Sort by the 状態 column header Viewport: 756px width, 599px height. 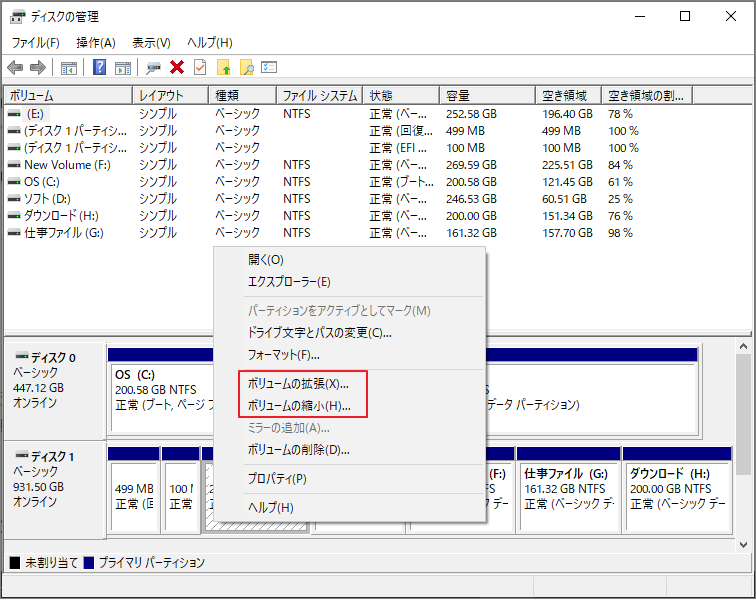pyautogui.click(x=402, y=95)
